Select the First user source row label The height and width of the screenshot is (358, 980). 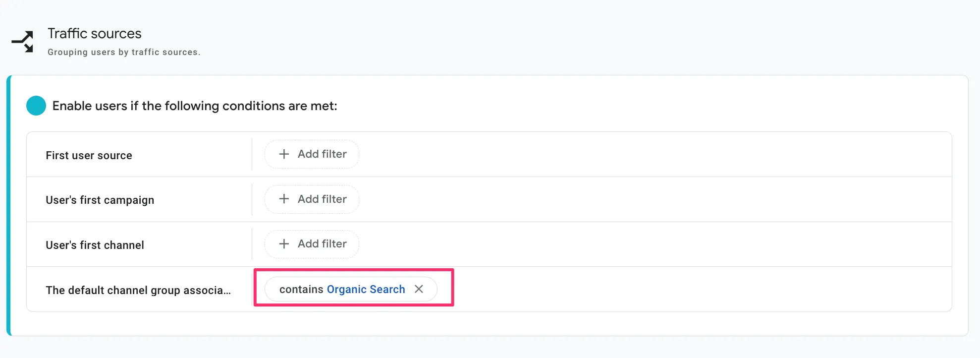(x=89, y=156)
